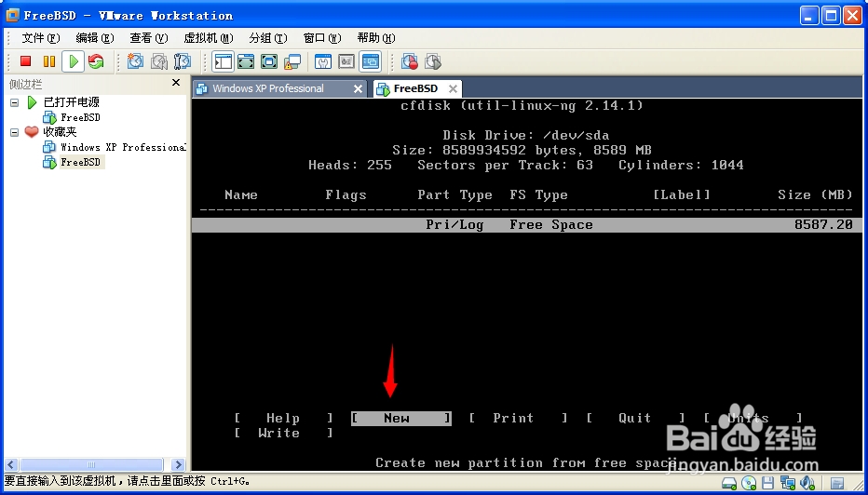Open the 窗口(W) menu
The image size is (868, 495).
tap(322, 37)
